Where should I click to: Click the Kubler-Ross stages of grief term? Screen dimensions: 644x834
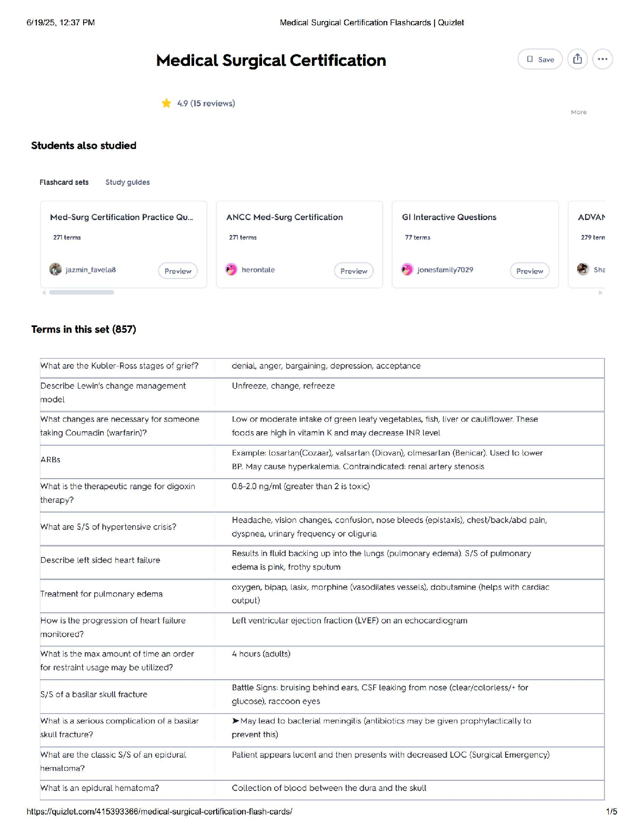pyautogui.click(x=119, y=366)
